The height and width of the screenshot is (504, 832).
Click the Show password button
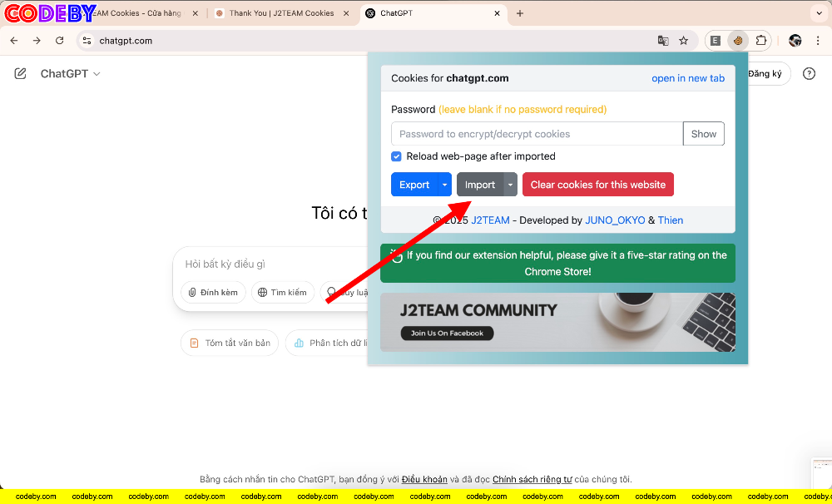tap(704, 134)
